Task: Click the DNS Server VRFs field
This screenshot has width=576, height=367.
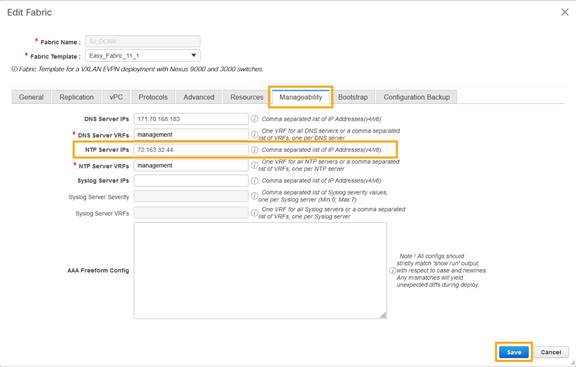Action: click(191, 134)
